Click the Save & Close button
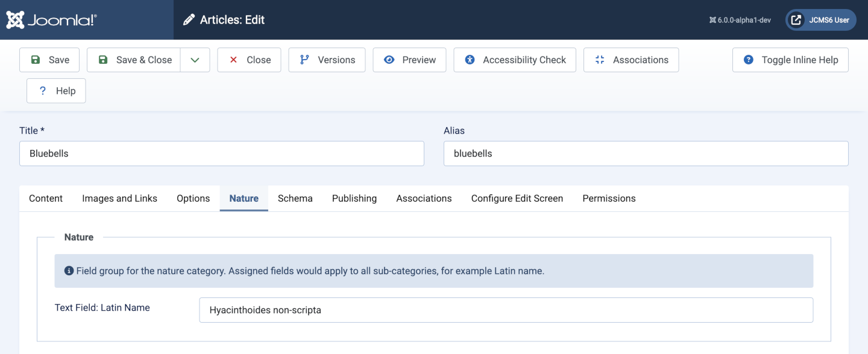Screen dimensions: 868x354 coord(133,60)
